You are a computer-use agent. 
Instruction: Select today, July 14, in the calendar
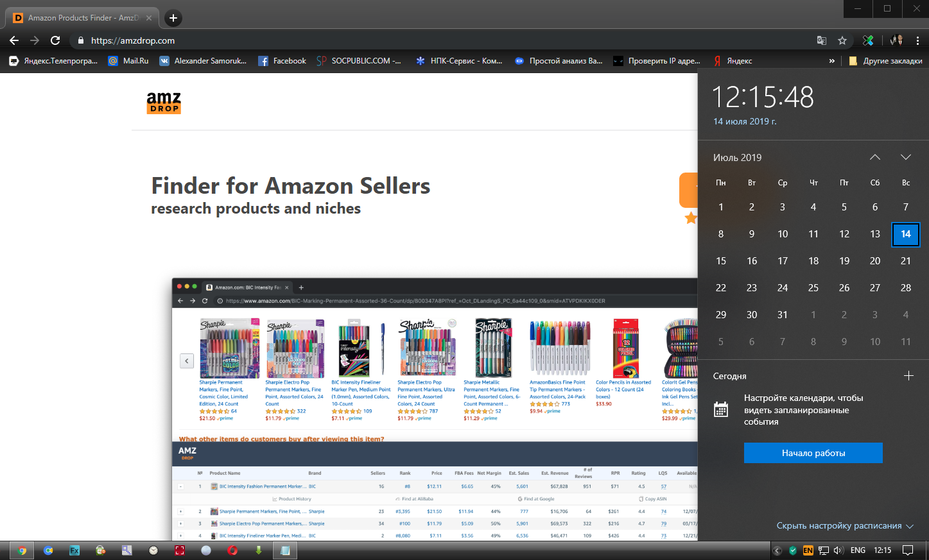(x=906, y=234)
